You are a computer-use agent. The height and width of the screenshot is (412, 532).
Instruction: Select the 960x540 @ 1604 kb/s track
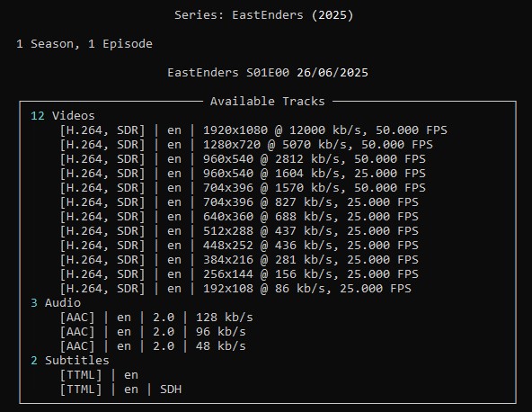(243, 174)
